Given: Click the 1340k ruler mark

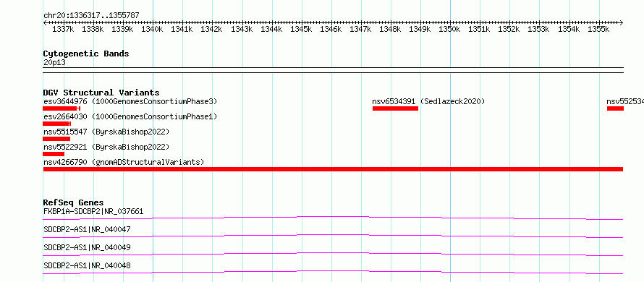Looking at the screenshot, I should 153,30.
